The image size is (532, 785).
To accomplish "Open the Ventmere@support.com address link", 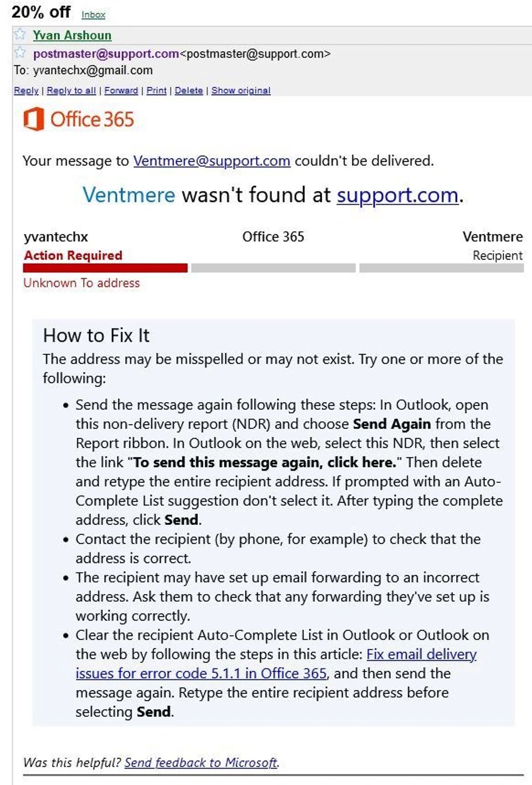I will (212, 161).
